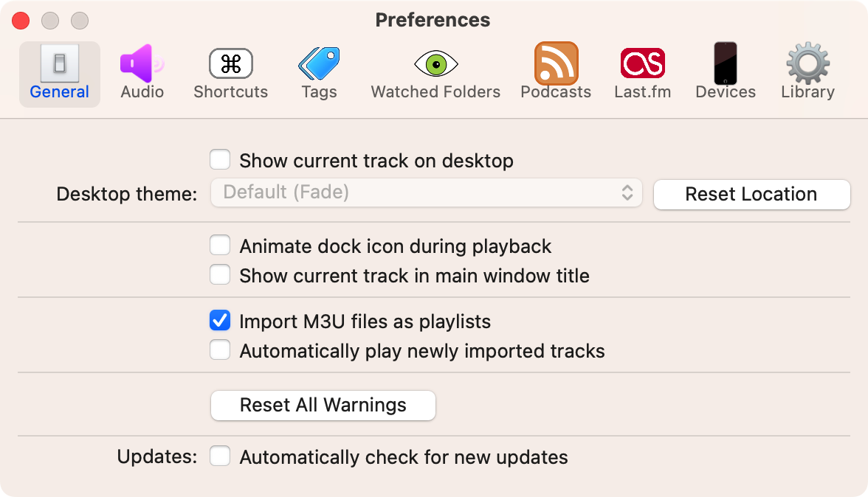Click the Reset All Warnings button

click(323, 406)
